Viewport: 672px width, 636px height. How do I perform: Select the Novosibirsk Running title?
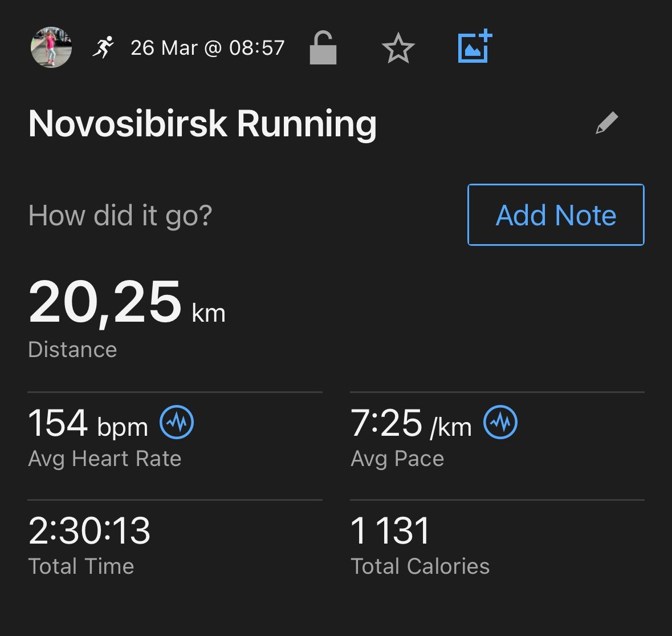coord(202,124)
